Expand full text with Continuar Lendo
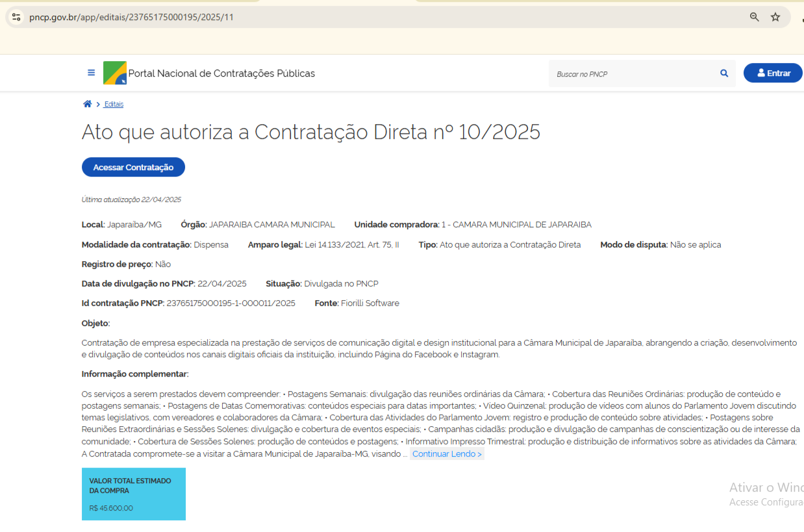 click(x=447, y=454)
